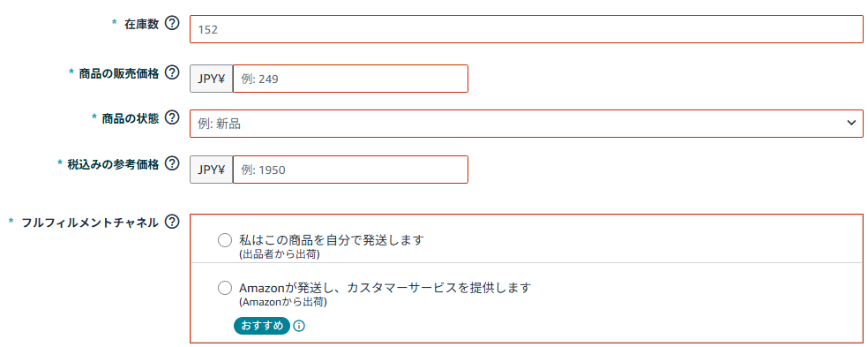The height and width of the screenshot is (347, 868).
Task: Click (Amazonから出荷) subtext
Action: tap(283, 303)
